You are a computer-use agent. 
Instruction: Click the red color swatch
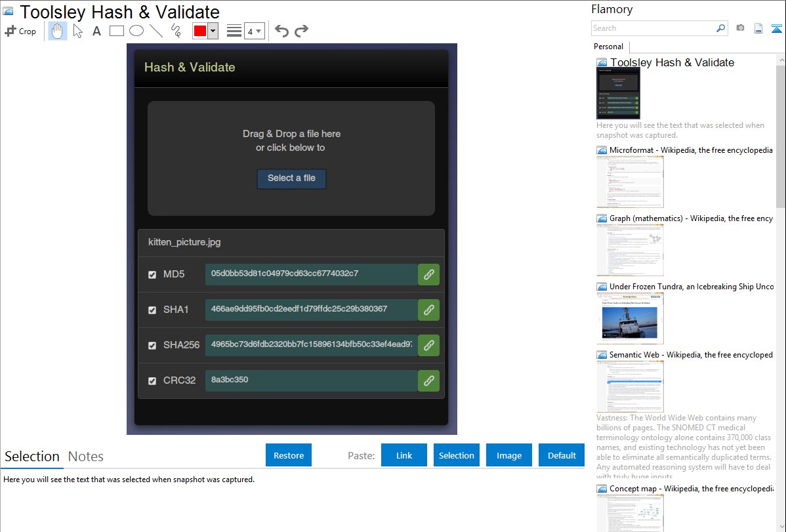pos(200,31)
